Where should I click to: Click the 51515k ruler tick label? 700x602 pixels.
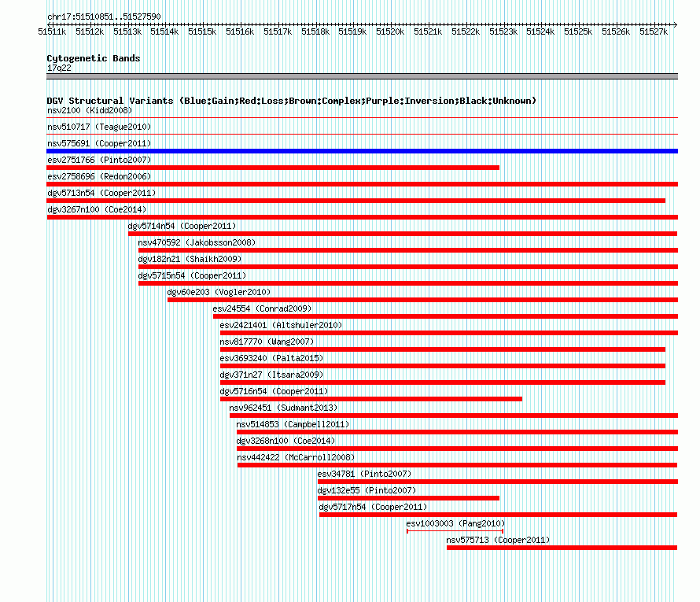[x=202, y=31]
